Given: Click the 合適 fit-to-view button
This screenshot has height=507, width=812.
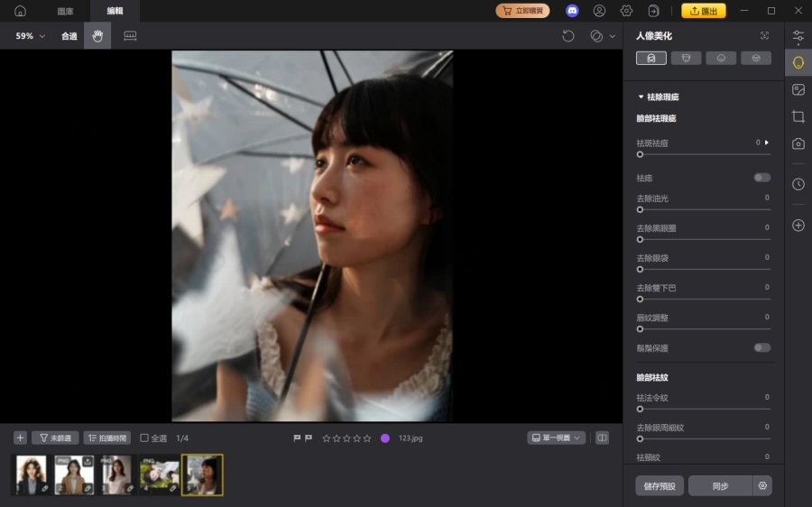Looking at the screenshot, I should coord(69,36).
